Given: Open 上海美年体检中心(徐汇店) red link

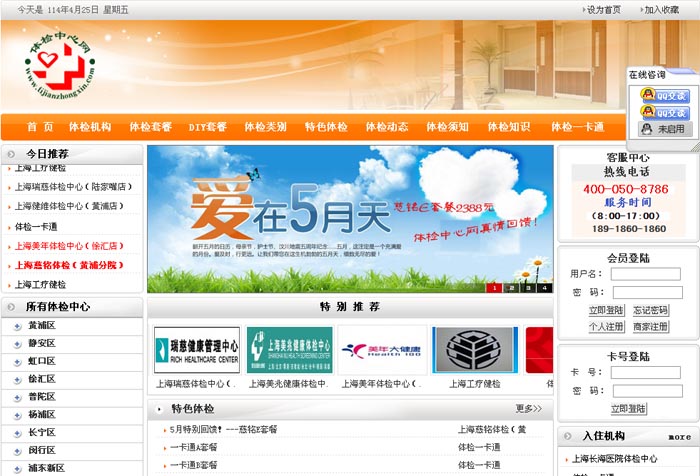Looking at the screenshot, I should 69,246.
